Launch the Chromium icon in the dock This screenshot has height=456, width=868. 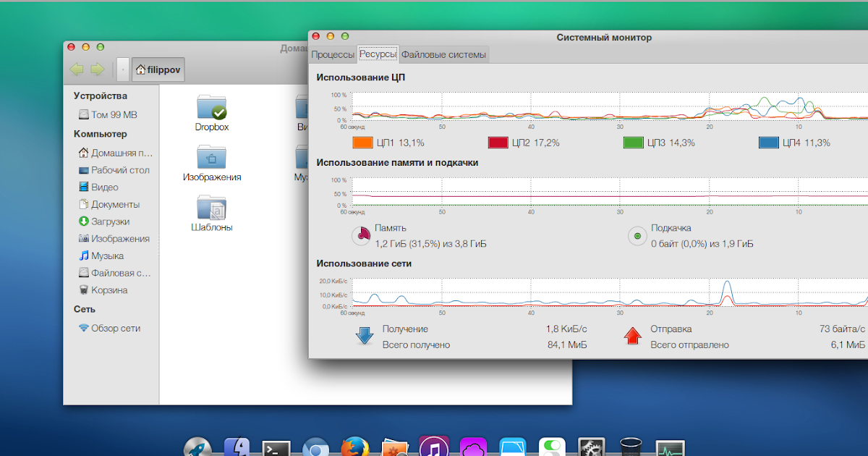click(316, 447)
